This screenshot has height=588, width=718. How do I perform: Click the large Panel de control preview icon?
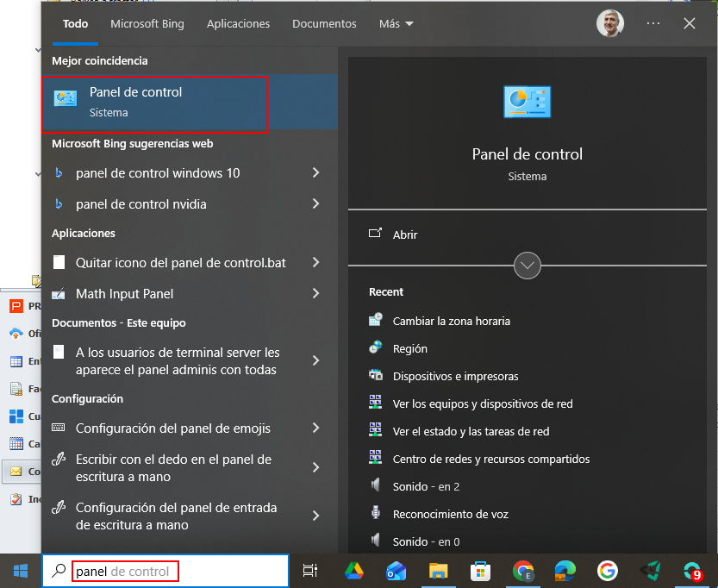point(527,102)
